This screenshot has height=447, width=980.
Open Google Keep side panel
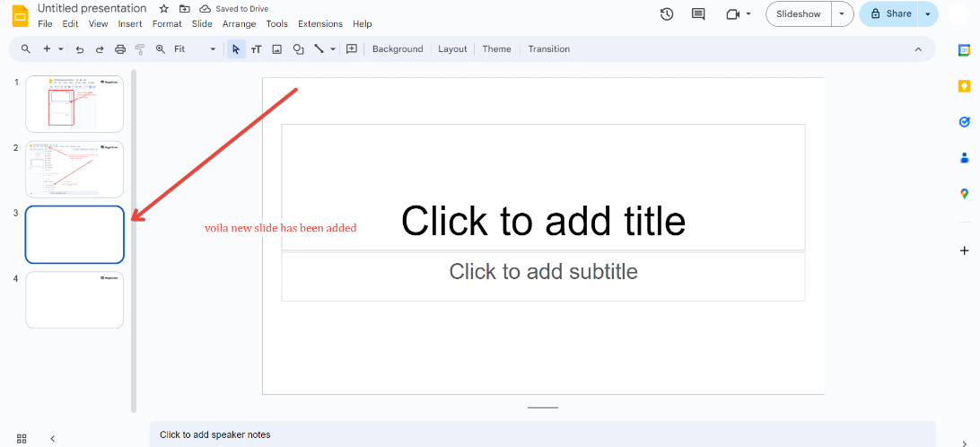tap(965, 86)
